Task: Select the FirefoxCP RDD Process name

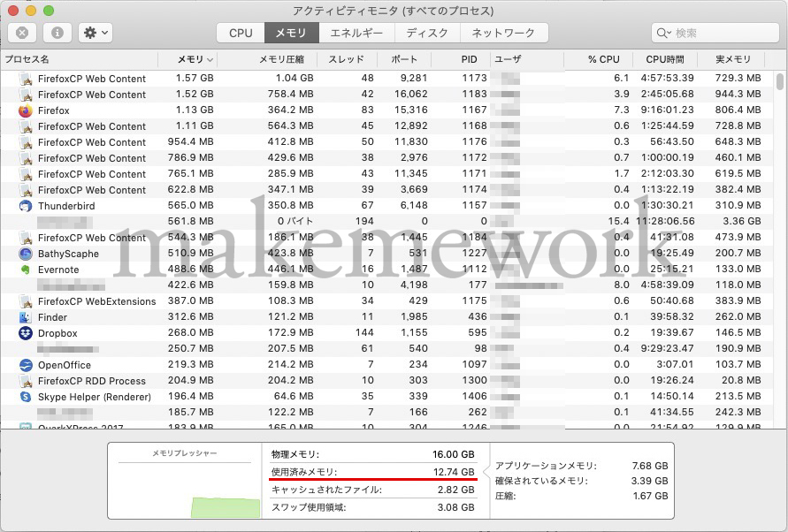Action: [x=92, y=381]
